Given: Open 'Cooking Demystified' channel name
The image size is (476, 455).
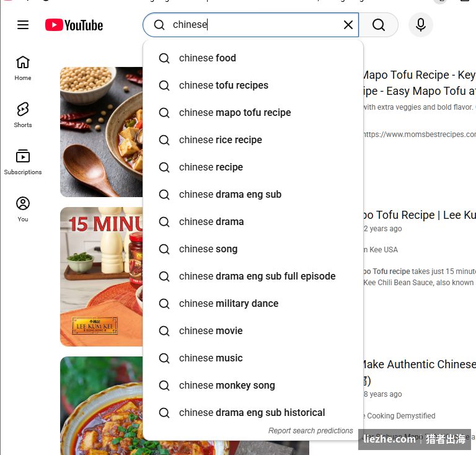Looking at the screenshot, I should click(x=400, y=416).
